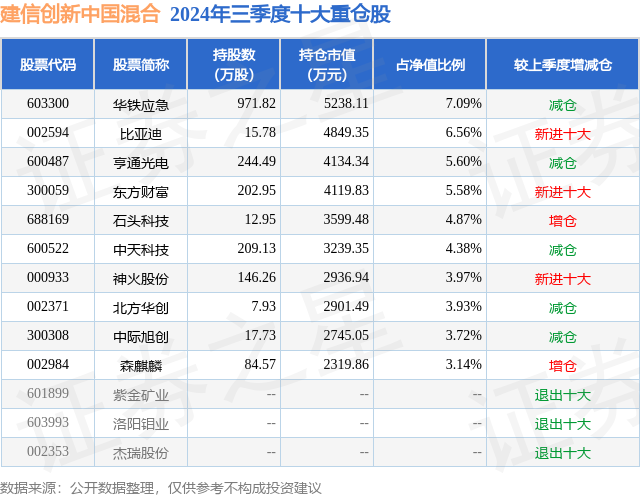Click stock name 石头科技
The width and height of the screenshot is (640, 497).
pyautogui.click(x=141, y=221)
